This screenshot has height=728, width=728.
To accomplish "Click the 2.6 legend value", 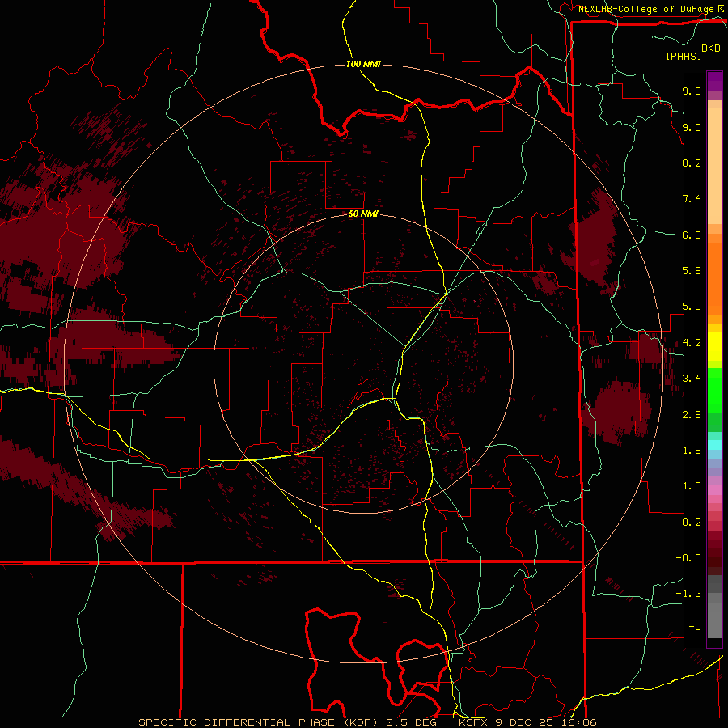I will (692, 415).
